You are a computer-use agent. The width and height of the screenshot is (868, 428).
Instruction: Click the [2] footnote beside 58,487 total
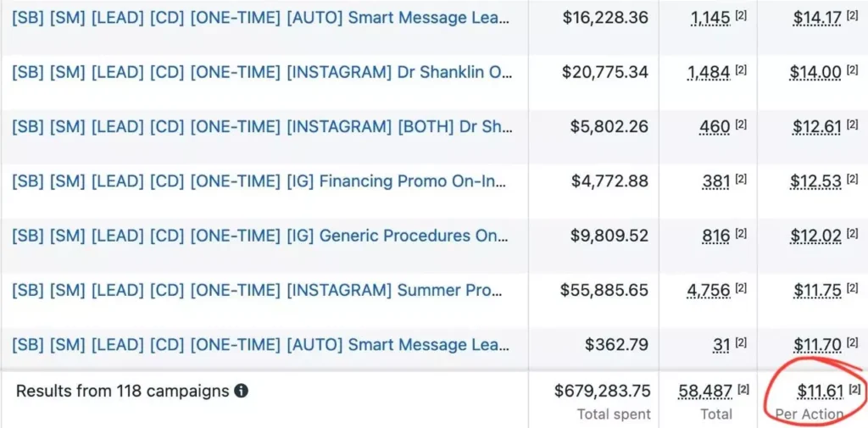click(743, 389)
